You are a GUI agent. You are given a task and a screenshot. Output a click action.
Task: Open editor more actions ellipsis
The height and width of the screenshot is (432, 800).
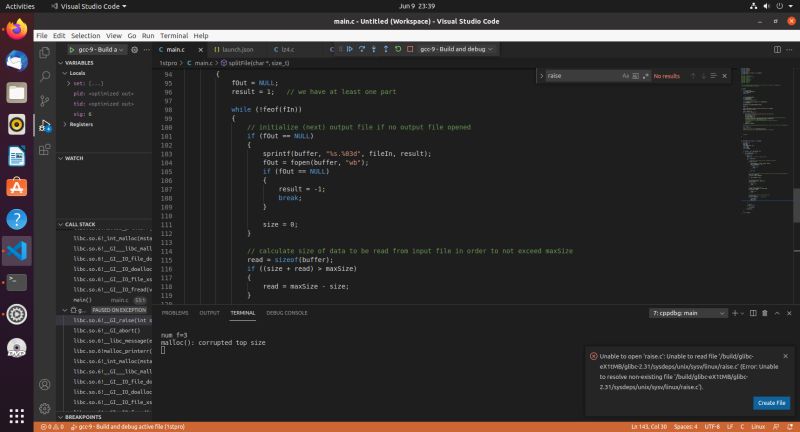pos(789,49)
